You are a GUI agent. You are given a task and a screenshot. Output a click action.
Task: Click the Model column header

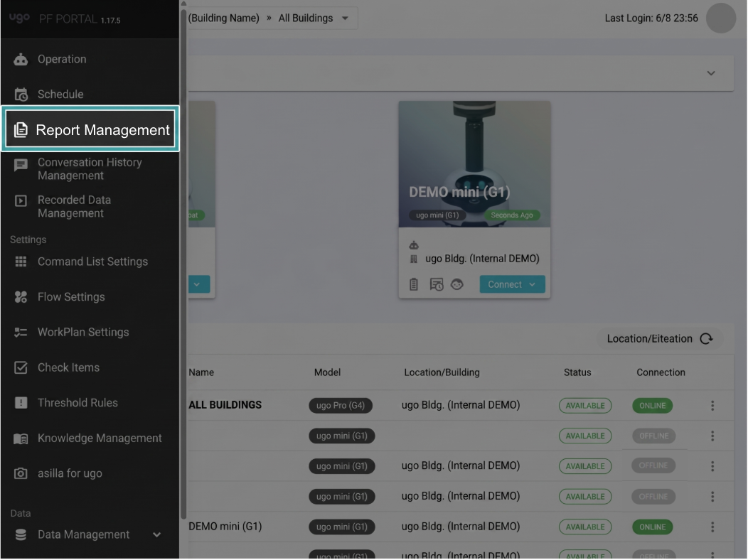tap(327, 372)
